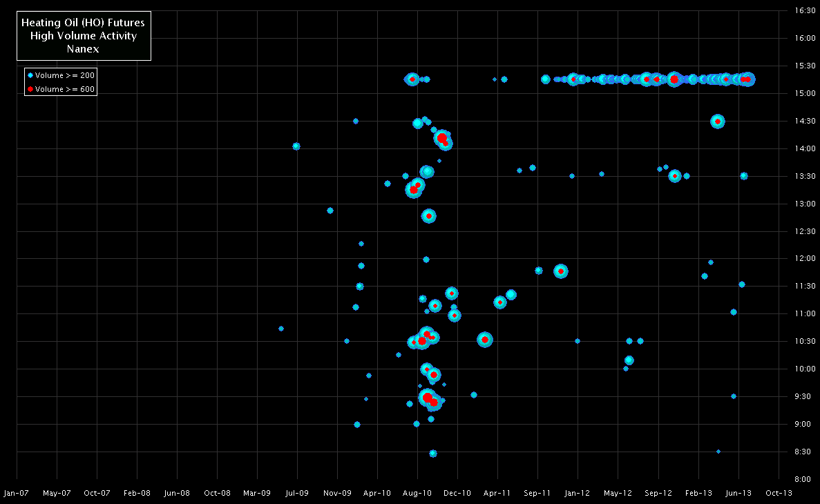
Task: Click the Jan-07 x-axis label
Action: tap(16, 493)
